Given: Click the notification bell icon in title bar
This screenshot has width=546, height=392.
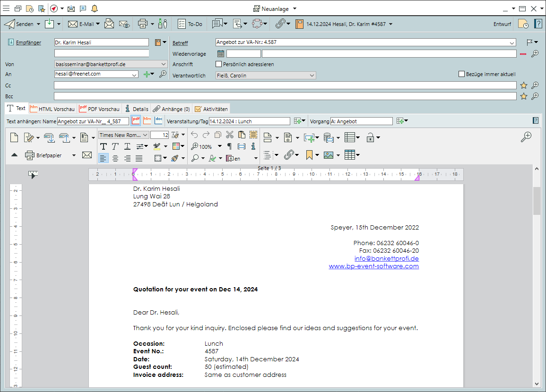Looking at the screenshot, I should 95,9.
